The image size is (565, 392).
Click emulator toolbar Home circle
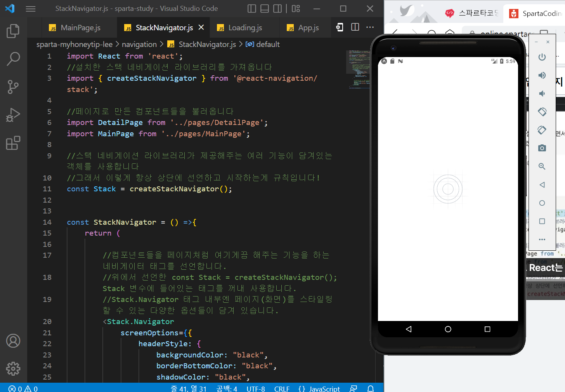click(x=542, y=203)
